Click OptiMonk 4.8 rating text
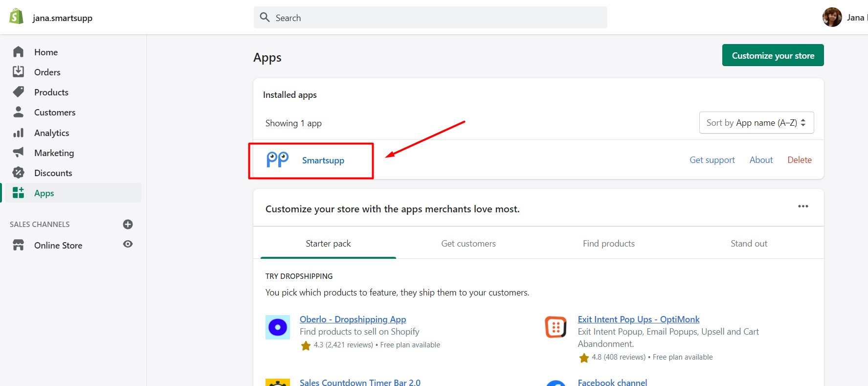Image resolution: width=868 pixels, height=386 pixels. tap(619, 357)
